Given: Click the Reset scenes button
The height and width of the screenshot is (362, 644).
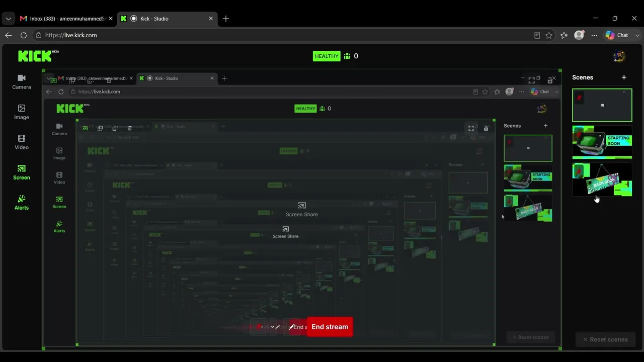Looking at the screenshot, I should [x=605, y=339].
